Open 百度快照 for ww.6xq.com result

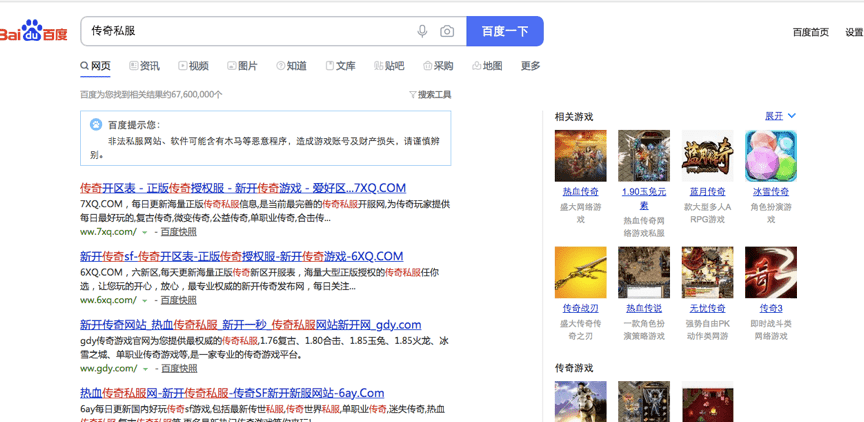[x=179, y=300]
